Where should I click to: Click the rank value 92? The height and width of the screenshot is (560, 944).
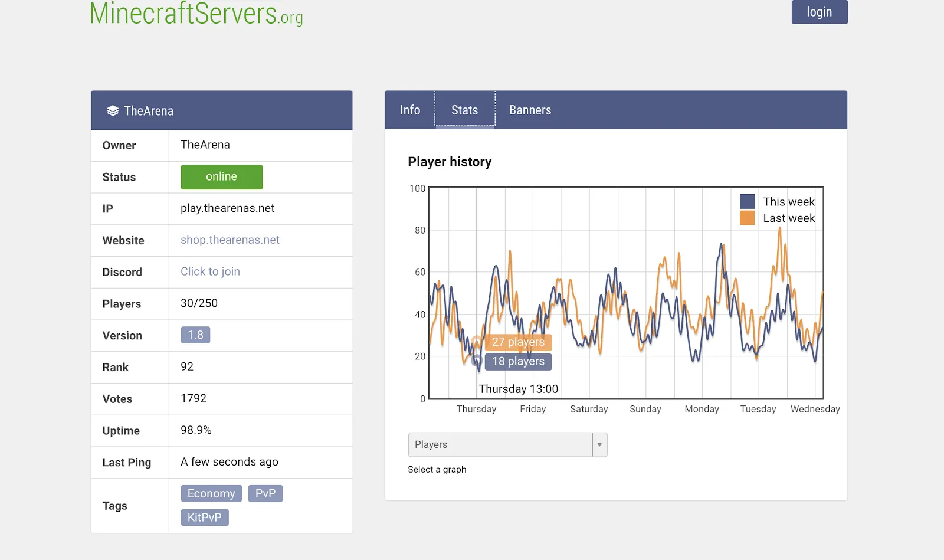coord(187,366)
